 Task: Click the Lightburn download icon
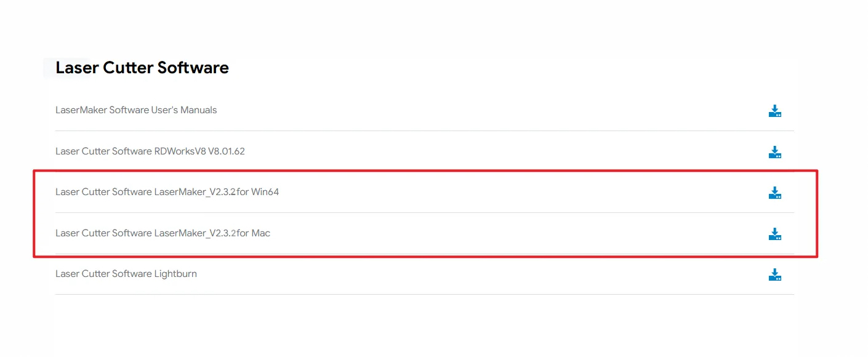tap(774, 275)
